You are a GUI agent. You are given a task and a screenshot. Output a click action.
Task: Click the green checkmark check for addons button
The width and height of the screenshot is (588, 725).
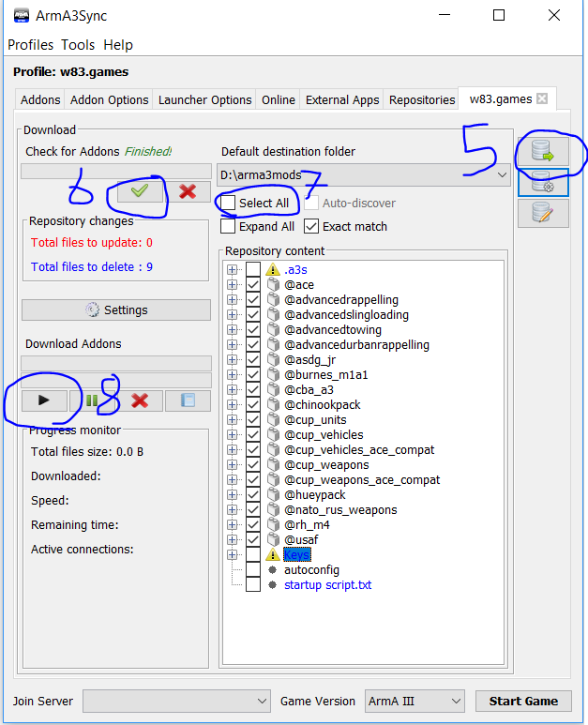[x=140, y=190]
